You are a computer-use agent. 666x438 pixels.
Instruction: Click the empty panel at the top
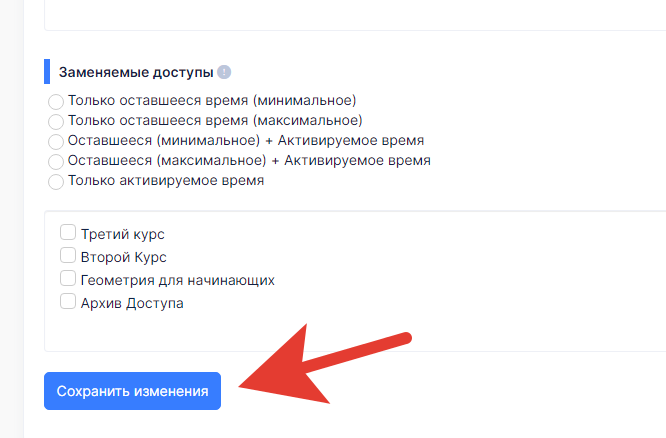click(350, 14)
